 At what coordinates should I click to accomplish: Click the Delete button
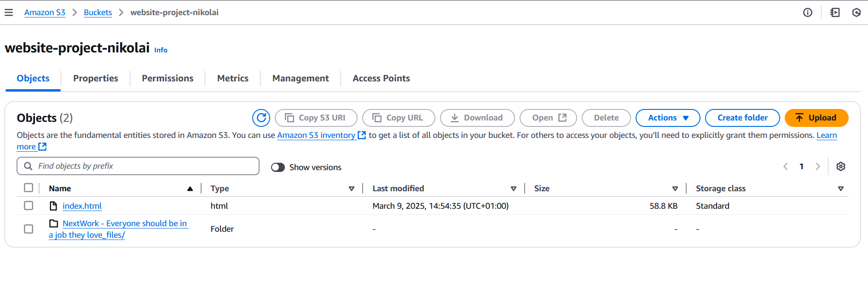pyautogui.click(x=606, y=118)
